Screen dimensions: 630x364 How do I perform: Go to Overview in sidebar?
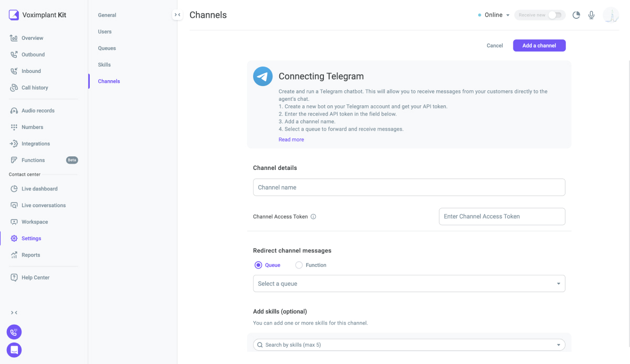[33, 38]
